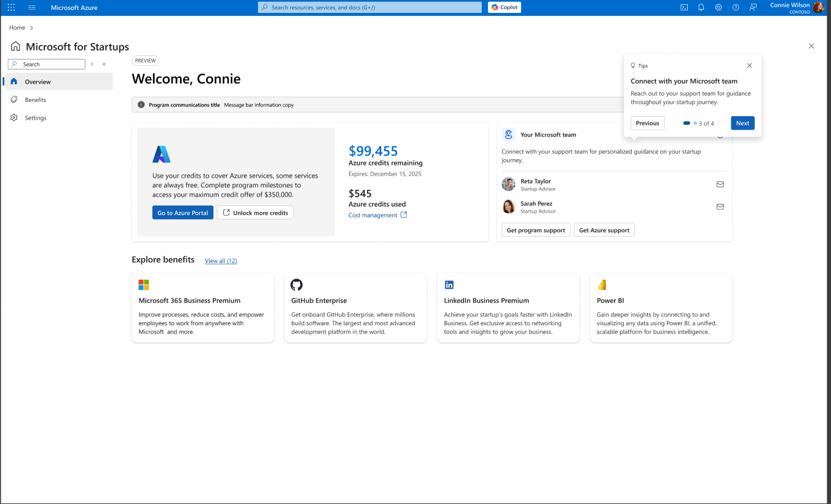Click Get program support button
Viewport: 831px width, 504px height.
pyautogui.click(x=536, y=230)
